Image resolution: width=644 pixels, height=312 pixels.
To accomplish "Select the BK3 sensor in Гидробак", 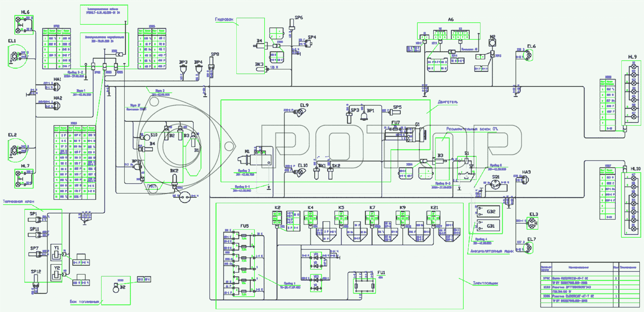I will click(x=263, y=69).
